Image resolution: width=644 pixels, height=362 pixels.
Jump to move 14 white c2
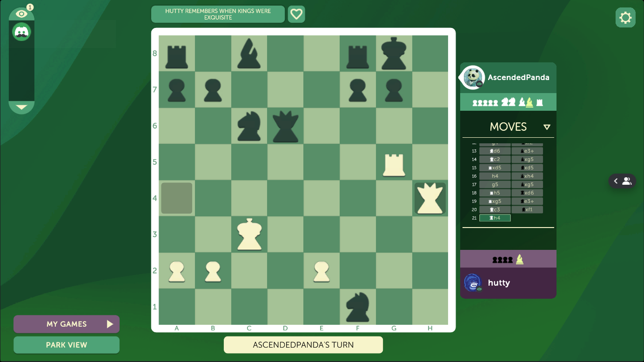495,159
